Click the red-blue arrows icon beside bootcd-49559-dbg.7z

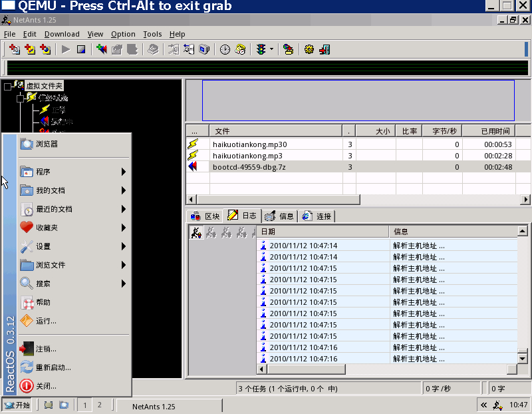pyautogui.click(x=193, y=167)
